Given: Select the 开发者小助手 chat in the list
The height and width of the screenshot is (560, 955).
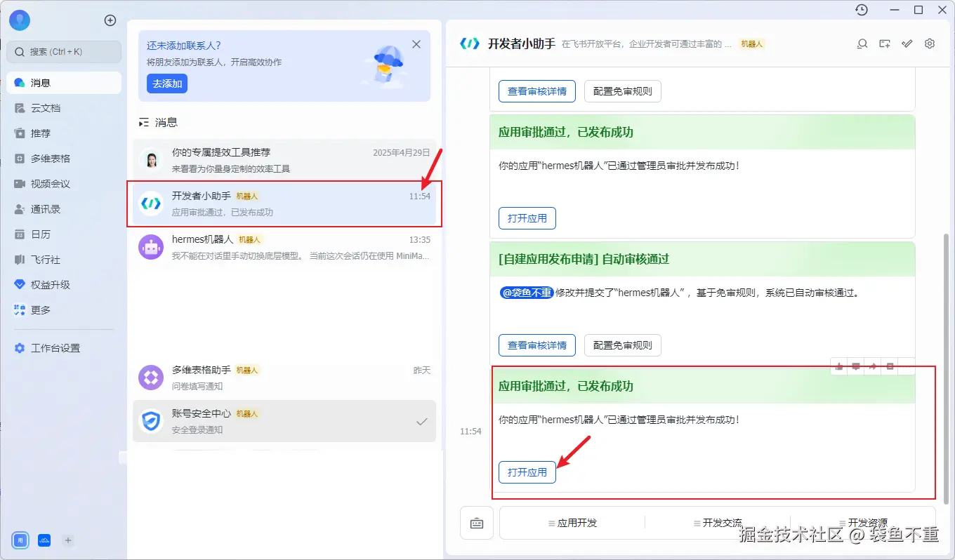Looking at the screenshot, I should [284, 204].
